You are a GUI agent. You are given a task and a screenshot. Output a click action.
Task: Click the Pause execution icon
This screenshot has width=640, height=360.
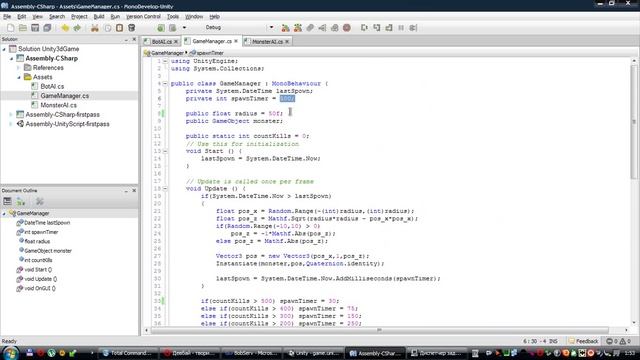tap(401, 28)
